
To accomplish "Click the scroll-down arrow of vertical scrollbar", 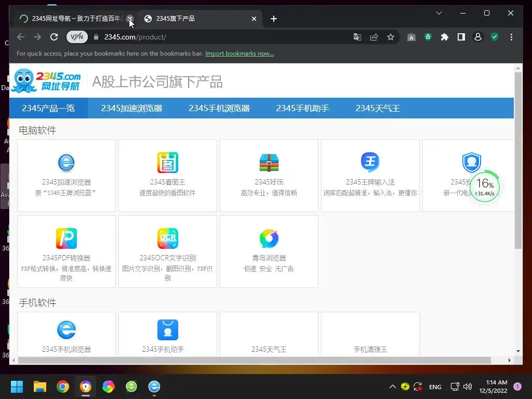I will click(x=518, y=351).
